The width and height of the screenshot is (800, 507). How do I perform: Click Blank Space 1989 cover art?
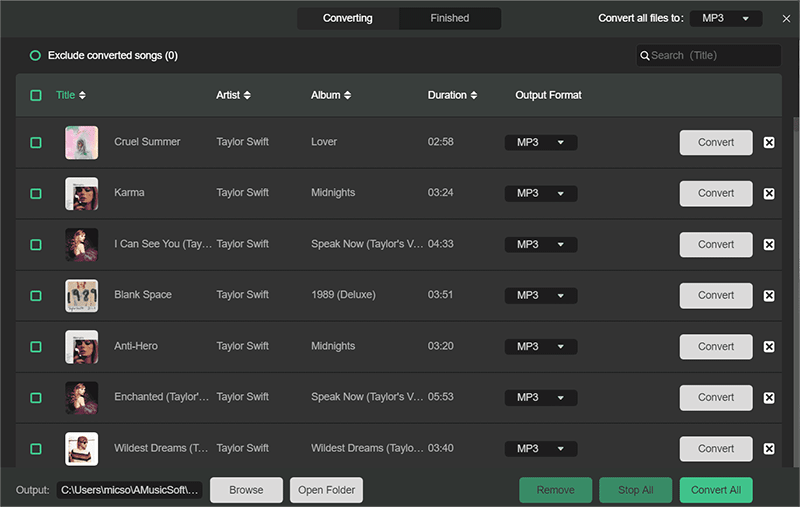point(82,295)
